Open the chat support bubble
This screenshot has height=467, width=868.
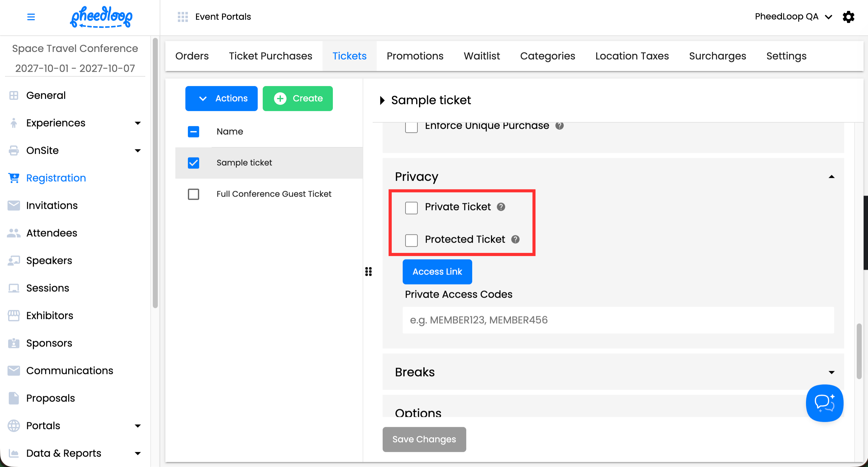pos(824,403)
